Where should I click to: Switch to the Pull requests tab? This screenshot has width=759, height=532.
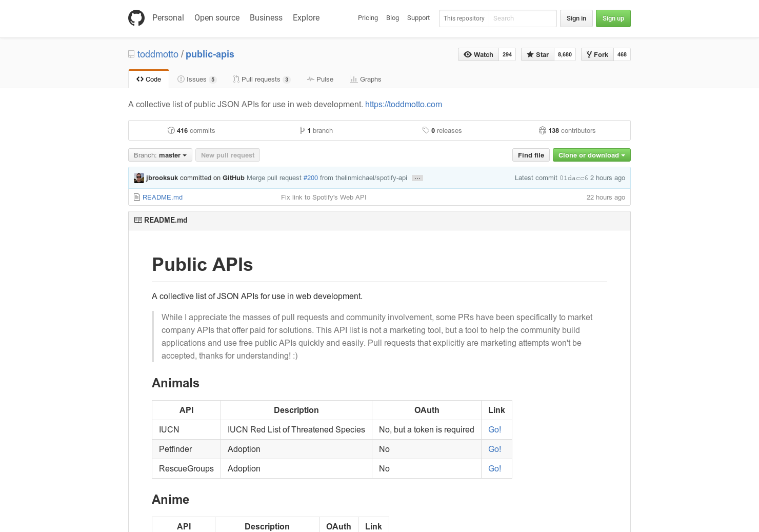(262, 79)
